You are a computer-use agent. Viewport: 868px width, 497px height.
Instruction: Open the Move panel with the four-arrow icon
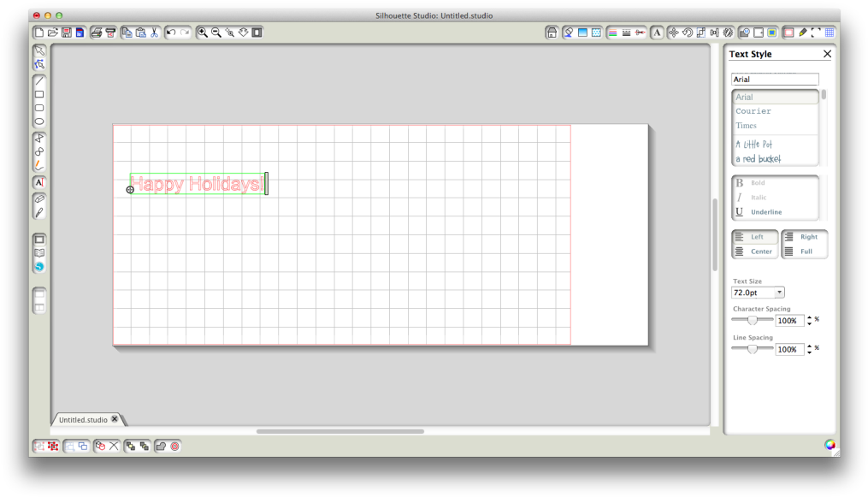coord(674,33)
